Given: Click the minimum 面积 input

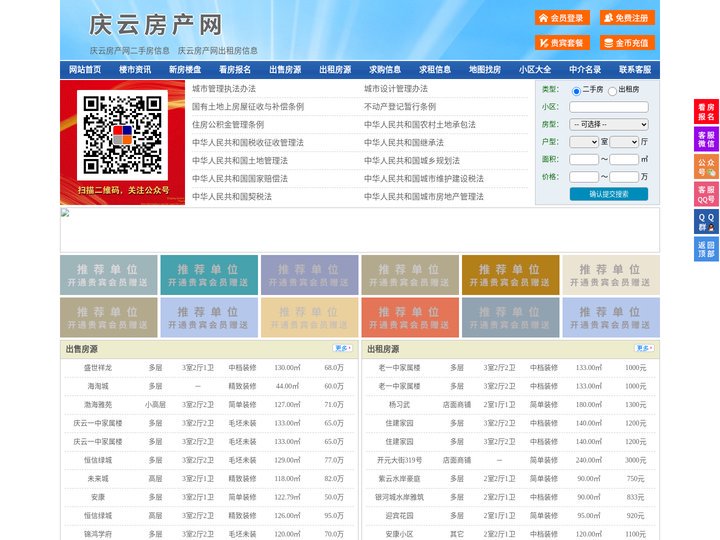Looking at the screenshot, I should tap(584, 159).
